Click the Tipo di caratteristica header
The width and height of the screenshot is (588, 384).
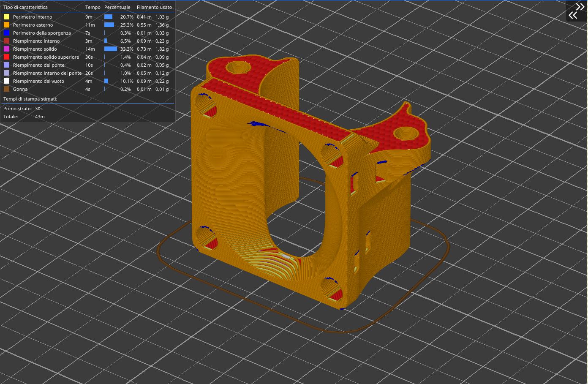point(25,7)
